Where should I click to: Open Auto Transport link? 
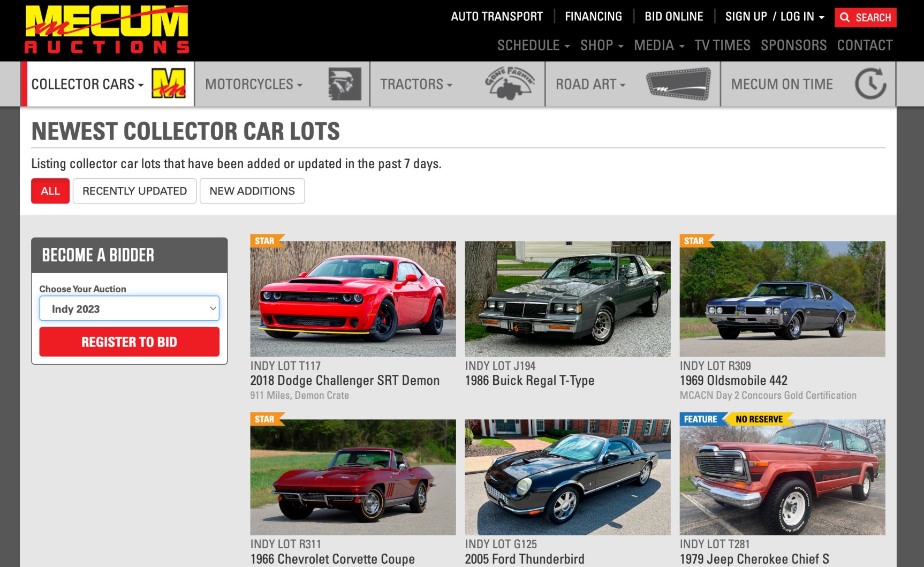pyautogui.click(x=496, y=17)
